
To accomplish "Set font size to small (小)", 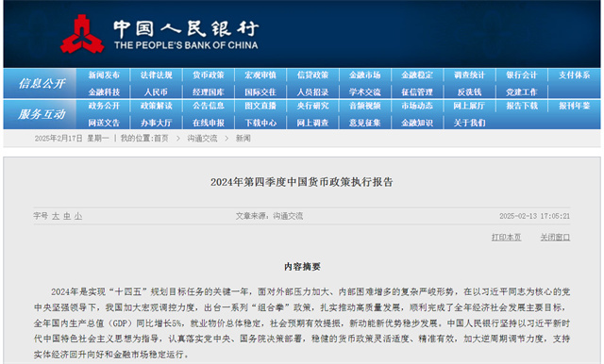I will pyautogui.click(x=78, y=216).
